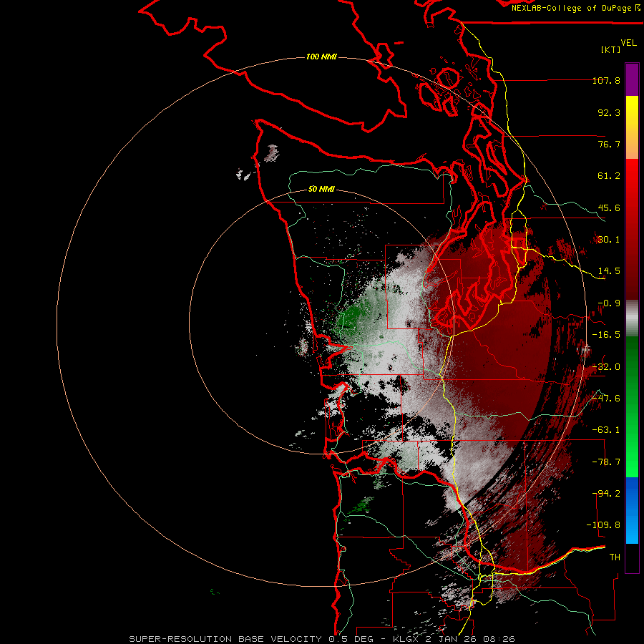
Task: Click the TH label on the legend
Action: pyautogui.click(x=615, y=557)
